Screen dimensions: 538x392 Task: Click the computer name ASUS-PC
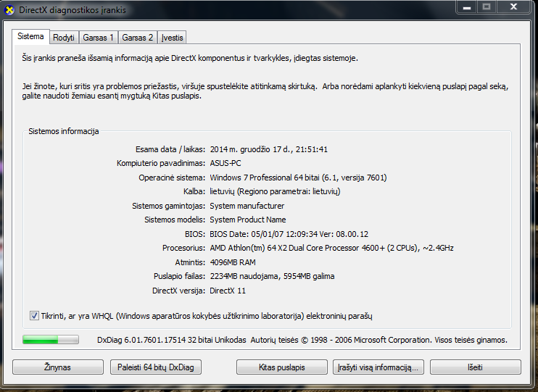coord(225,163)
